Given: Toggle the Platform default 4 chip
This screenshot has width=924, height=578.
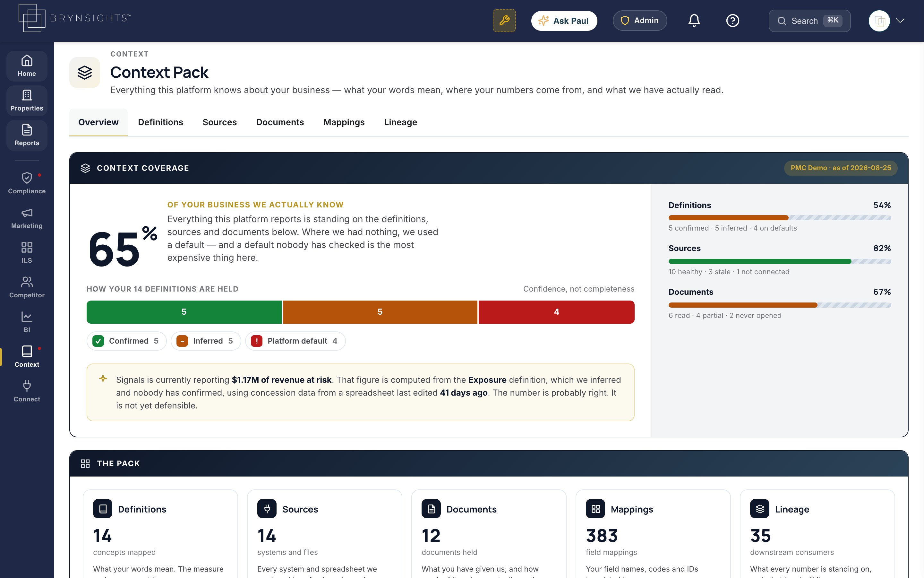Looking at the screenshot, I should click(295, 341).
